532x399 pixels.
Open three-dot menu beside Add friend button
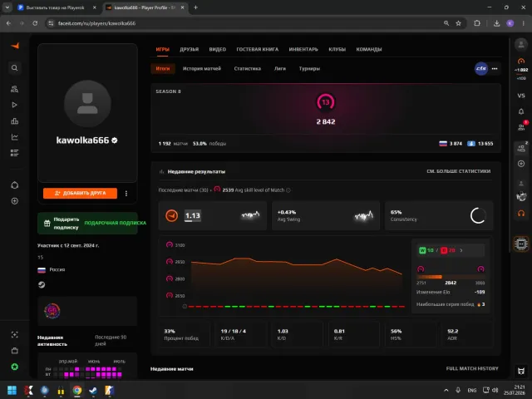pyautogui.click(x=126, y=194)
